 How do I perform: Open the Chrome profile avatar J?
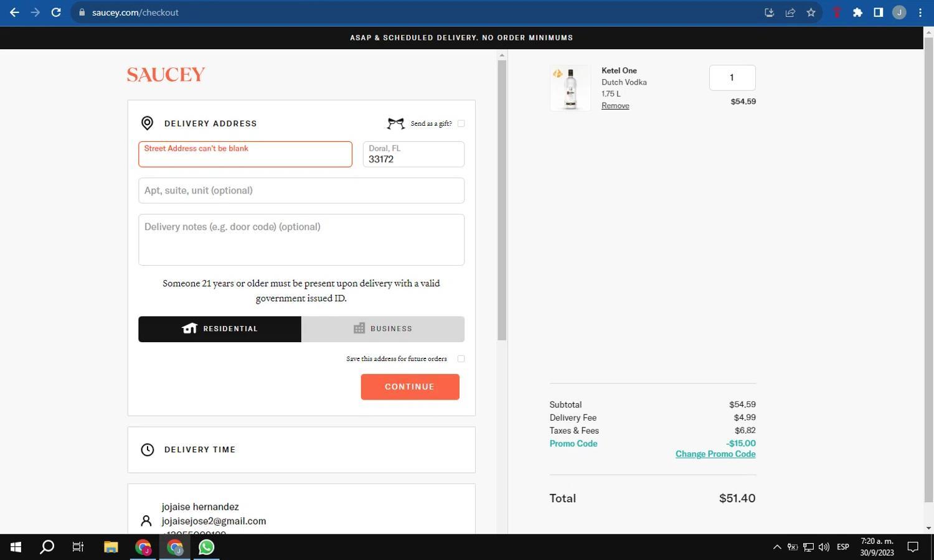pyautogui.click(x=899, y=12)
